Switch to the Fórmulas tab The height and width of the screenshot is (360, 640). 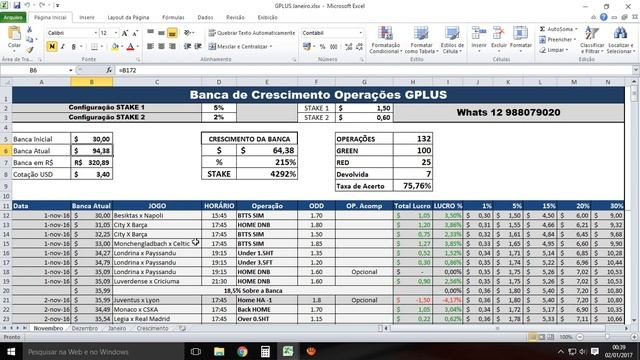(x=173, y=18)
